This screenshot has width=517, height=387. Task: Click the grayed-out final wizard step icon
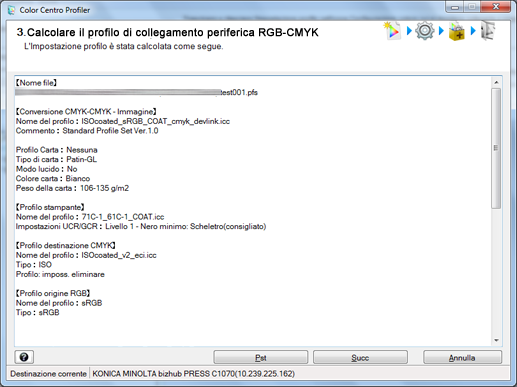click(x=488, y=31)
